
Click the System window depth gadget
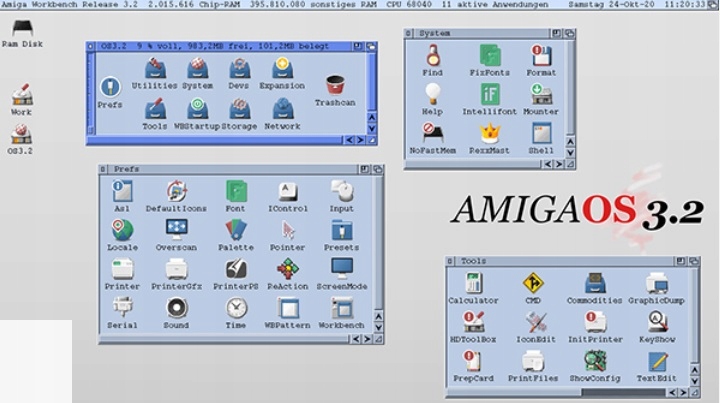pos(570,33)
